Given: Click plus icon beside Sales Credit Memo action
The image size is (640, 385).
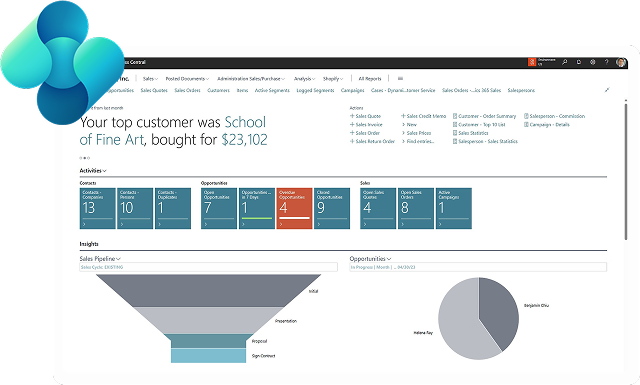Looking at the screenshot, I should pyautogui.click(x=403, y=116).
